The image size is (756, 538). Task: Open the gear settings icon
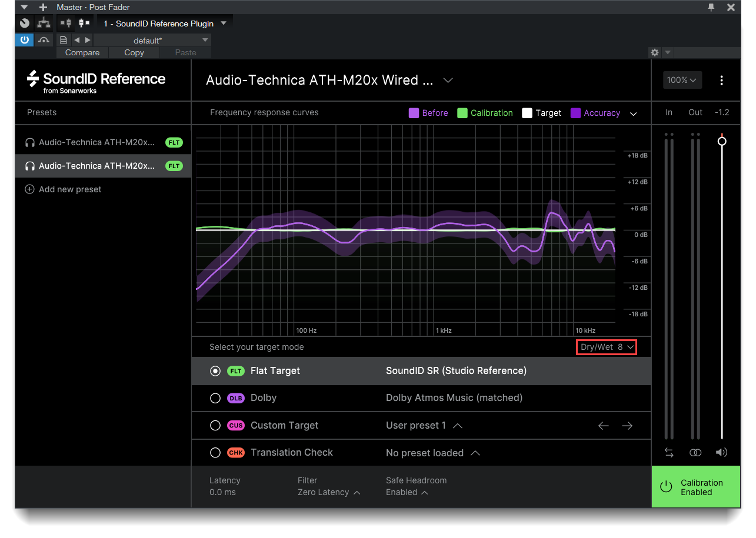655,52
